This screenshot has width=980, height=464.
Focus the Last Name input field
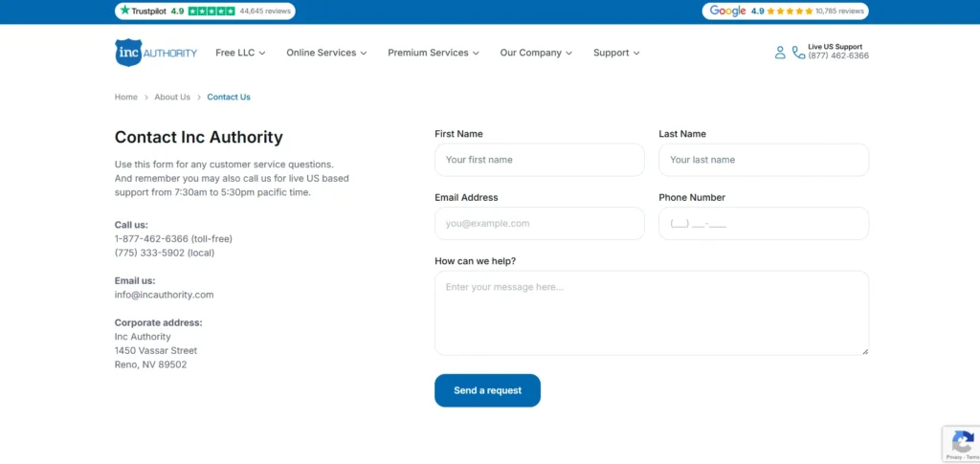pyautogui.click(x=763, y=160)
